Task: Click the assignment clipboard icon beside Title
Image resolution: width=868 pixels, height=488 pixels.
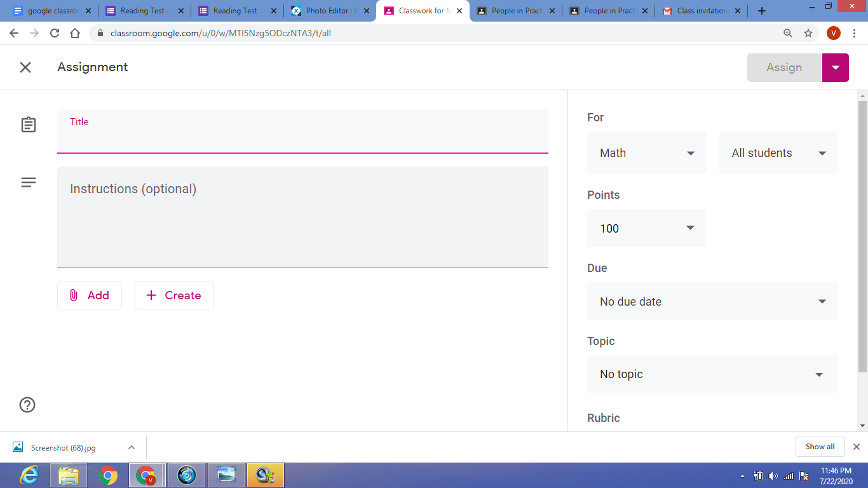Action: click(x=29, y=125)
